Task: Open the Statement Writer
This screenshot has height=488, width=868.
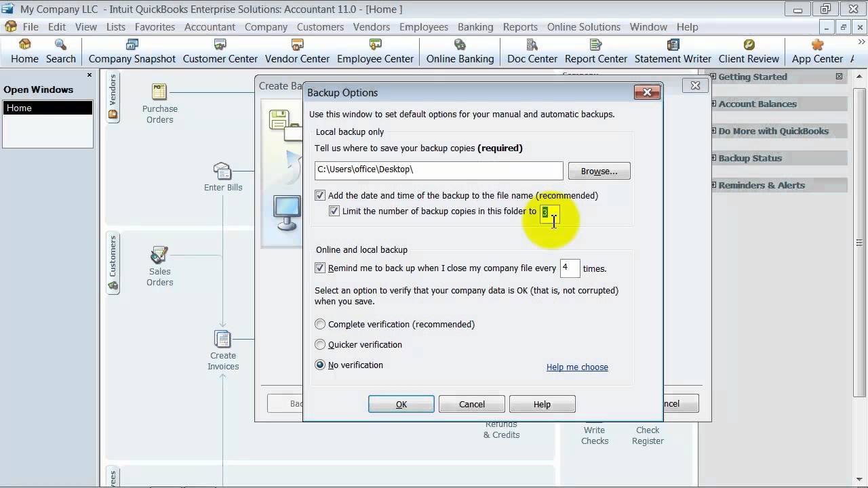Action: point(673,52)
